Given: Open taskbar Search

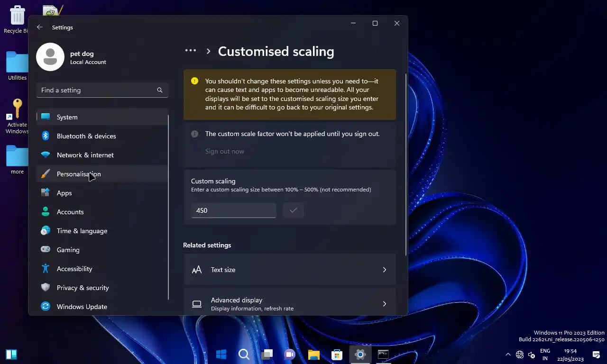Looking at the screenshot, I should tap(244, 354).
